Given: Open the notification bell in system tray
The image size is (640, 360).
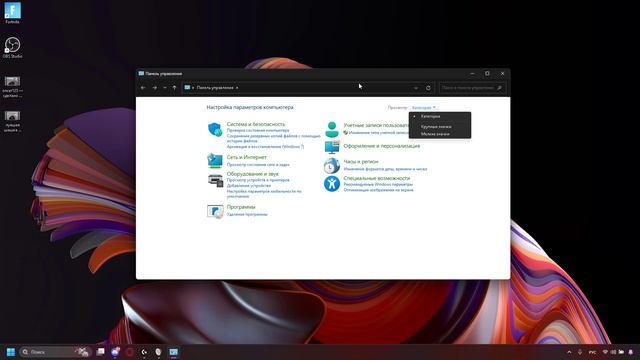Looking at the screenshot, I should [x=631, y=352].
